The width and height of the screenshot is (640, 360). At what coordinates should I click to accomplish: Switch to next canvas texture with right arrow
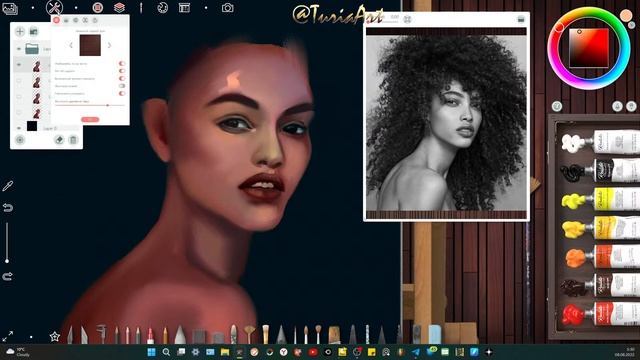point(109,45)
